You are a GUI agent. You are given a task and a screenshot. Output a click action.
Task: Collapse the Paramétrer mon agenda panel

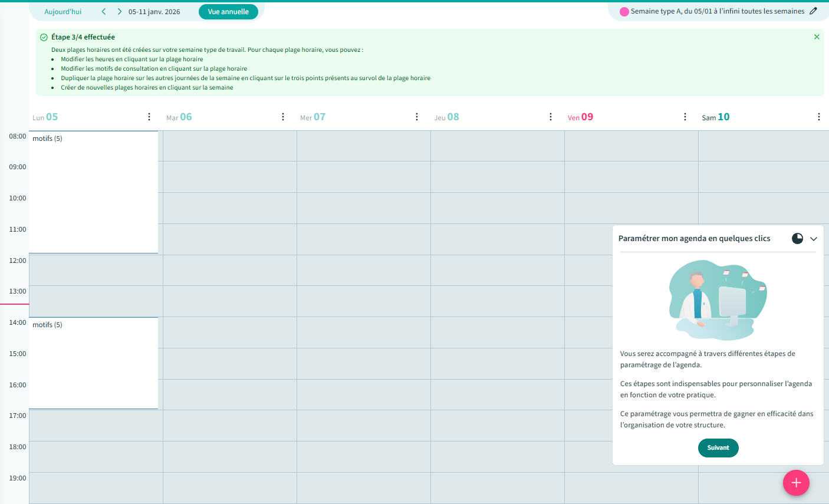814,239
